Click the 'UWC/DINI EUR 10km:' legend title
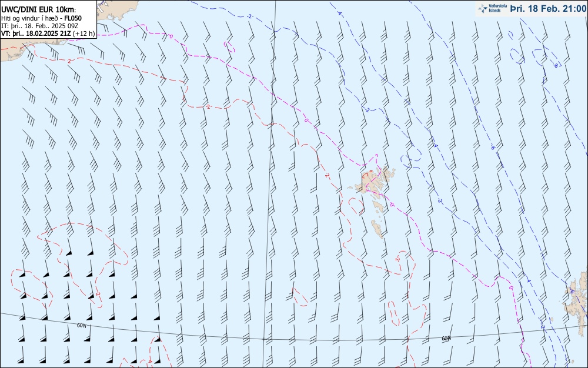This screenshot has width=588, height=368. tap(39, 10)
